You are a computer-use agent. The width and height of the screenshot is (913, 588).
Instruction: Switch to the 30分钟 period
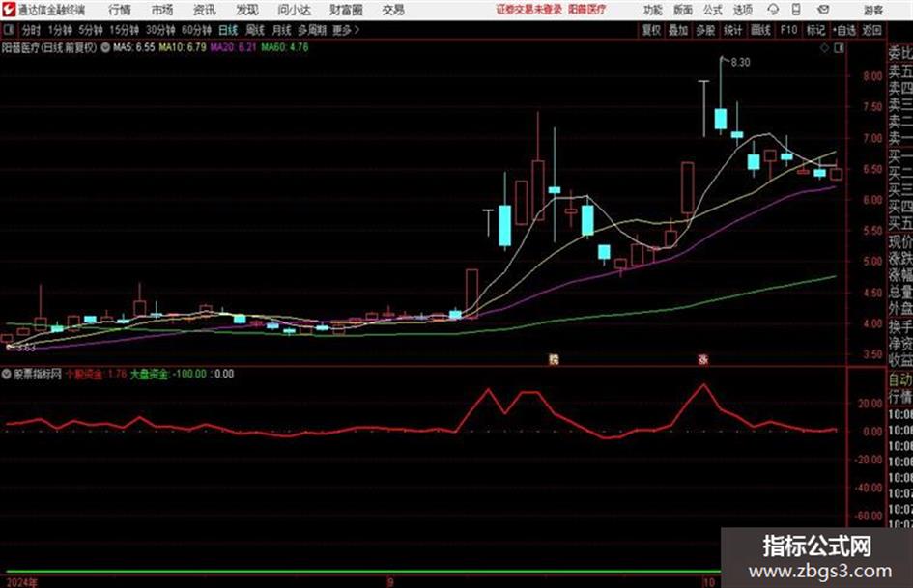(160, 30)
